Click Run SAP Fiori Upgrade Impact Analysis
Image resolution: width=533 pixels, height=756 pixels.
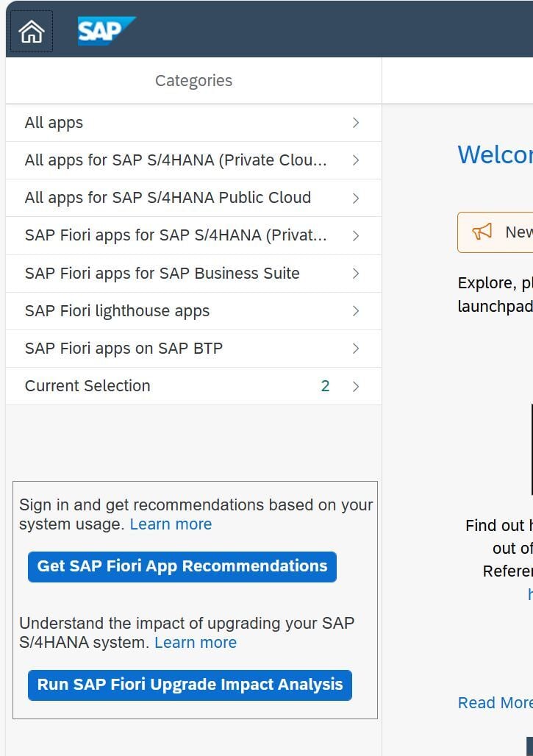click(x=190, y=685)
